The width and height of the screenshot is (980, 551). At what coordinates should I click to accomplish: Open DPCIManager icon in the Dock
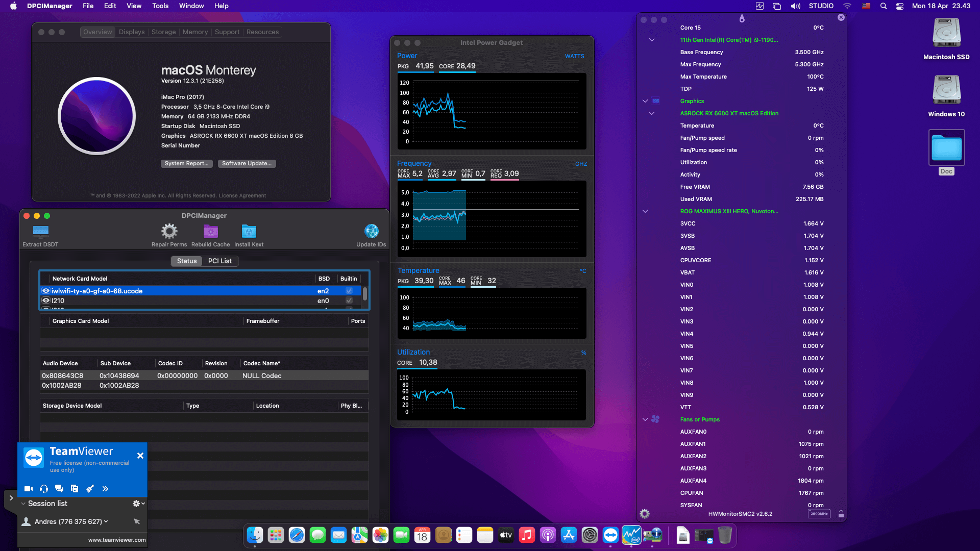[652, 535]
